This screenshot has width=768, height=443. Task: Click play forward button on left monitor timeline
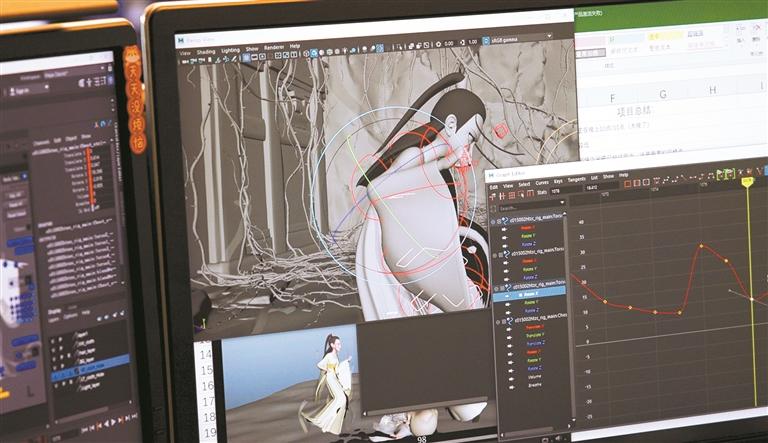[114, 421]
